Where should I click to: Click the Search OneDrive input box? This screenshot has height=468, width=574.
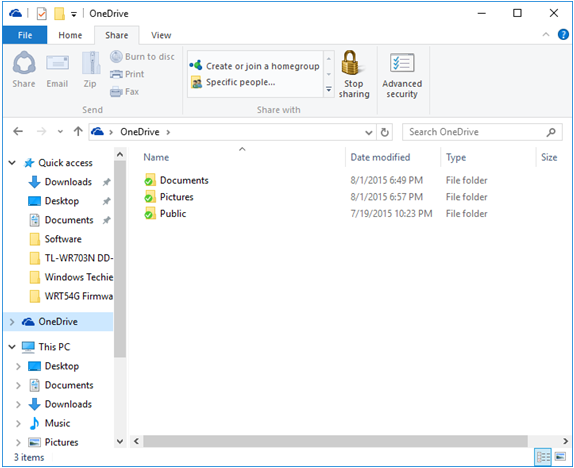coord(482,132)
